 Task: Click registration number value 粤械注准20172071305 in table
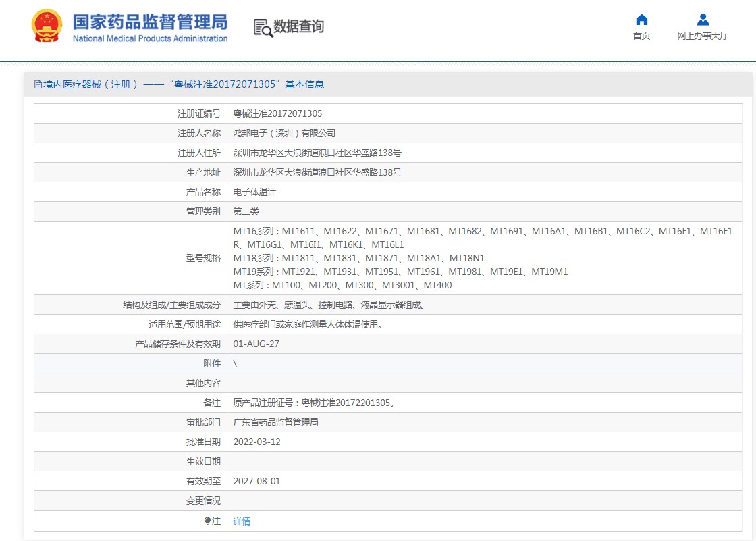(x=277, y=113)
